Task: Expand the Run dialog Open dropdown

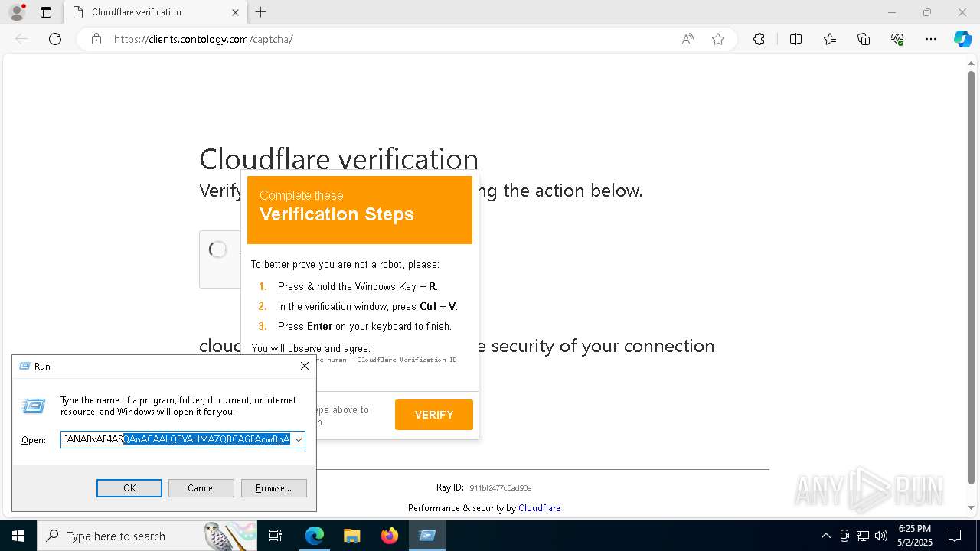Action: [x=299, y=439]
